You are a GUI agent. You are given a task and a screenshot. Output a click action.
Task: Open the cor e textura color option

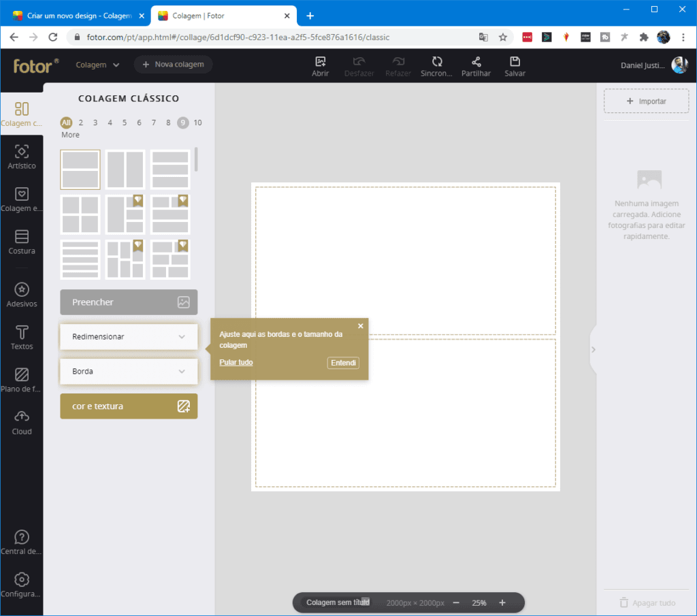point(129,406)
